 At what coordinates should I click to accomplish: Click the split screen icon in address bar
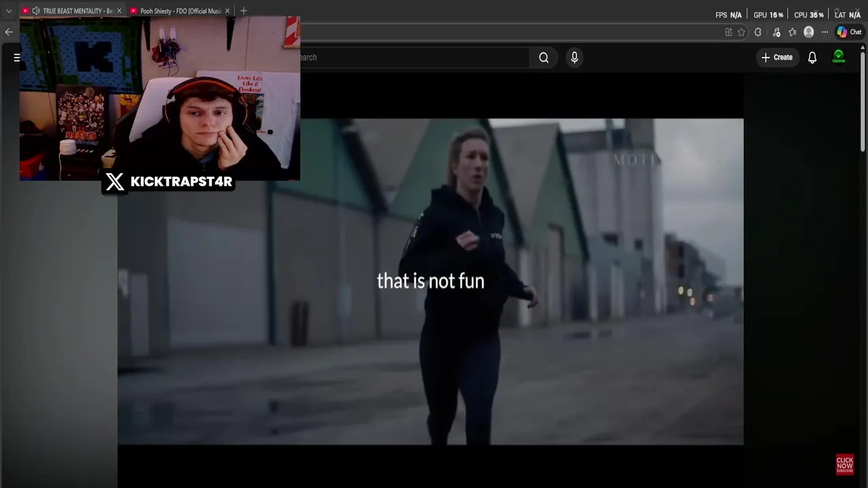pos(728,32)
